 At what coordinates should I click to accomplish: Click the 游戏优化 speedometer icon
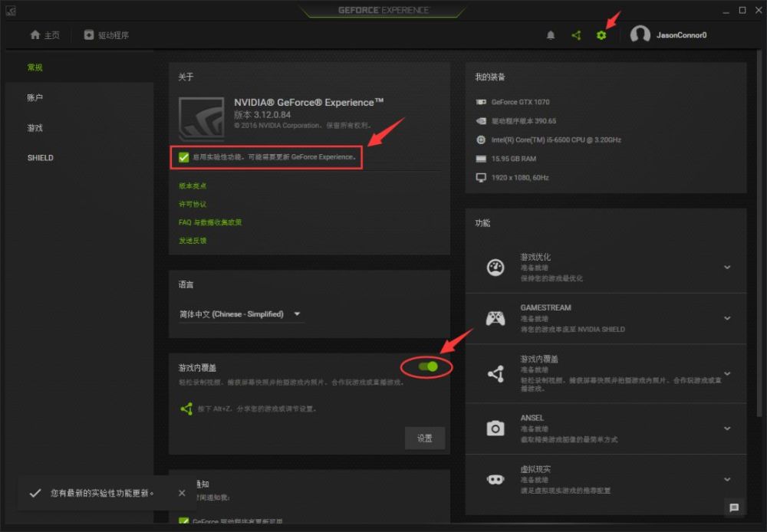coord(495,268)
